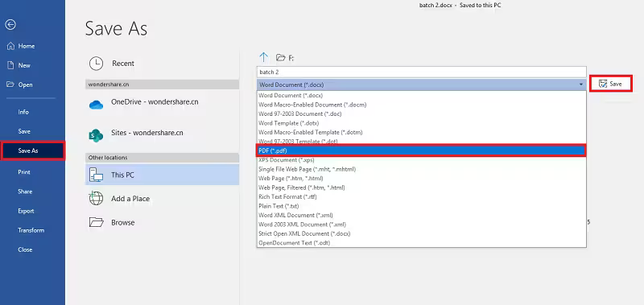
Task: Choose Word XML Document (*.xml)
Action: pos(421,215)
